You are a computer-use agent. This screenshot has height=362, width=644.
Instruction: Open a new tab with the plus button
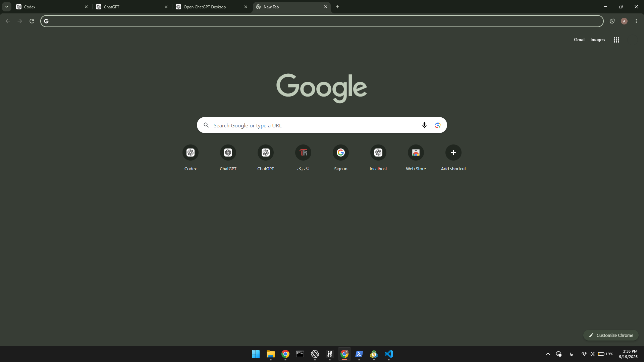(x=337, y=7)
